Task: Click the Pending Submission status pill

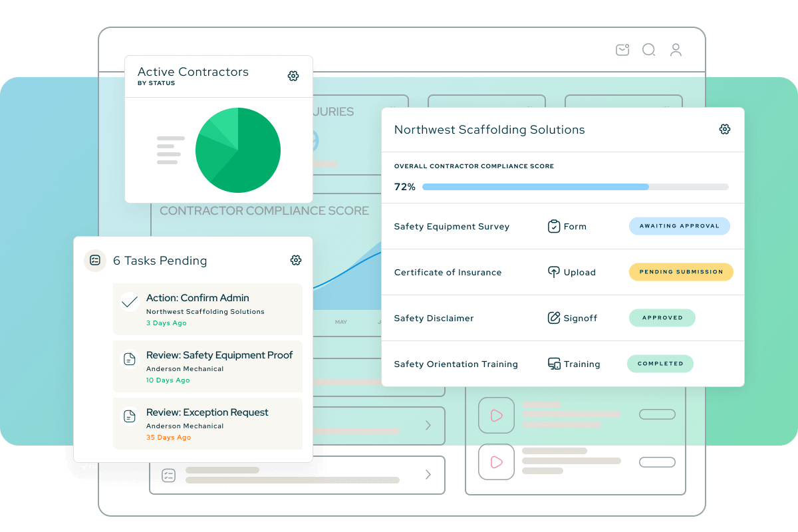Action: pos(681,272)
